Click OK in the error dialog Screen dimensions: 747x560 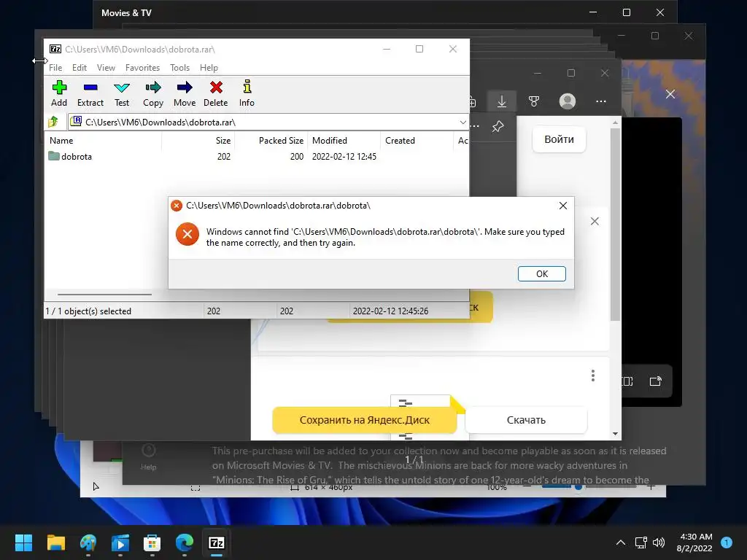point(542,274)
